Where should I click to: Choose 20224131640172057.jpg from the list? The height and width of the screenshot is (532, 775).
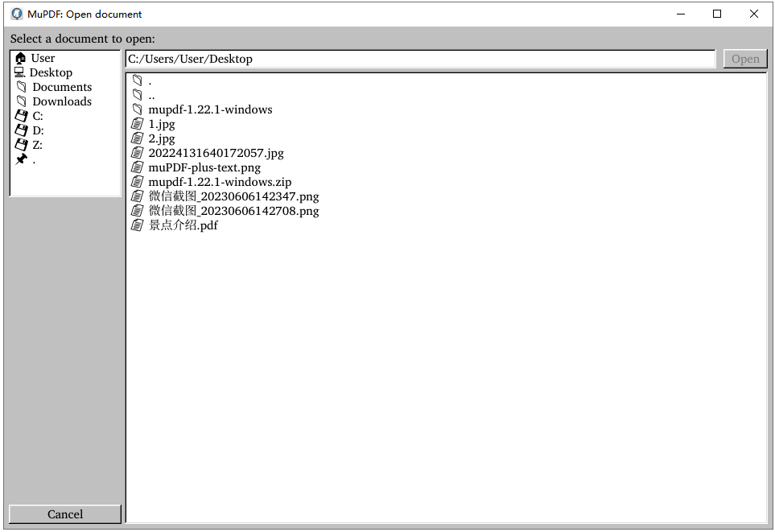pyautogui.click(x=216, y=153)
